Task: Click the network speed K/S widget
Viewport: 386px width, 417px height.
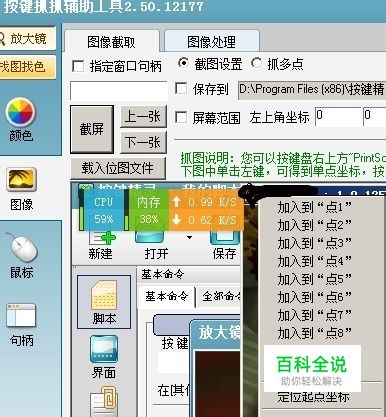Action: coord(205,210)
